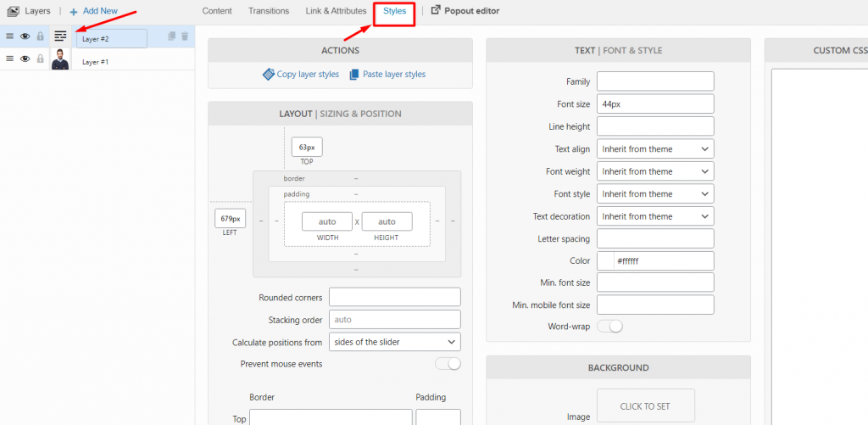Click the HEIGHT auto field

click(x=387, y=221)
